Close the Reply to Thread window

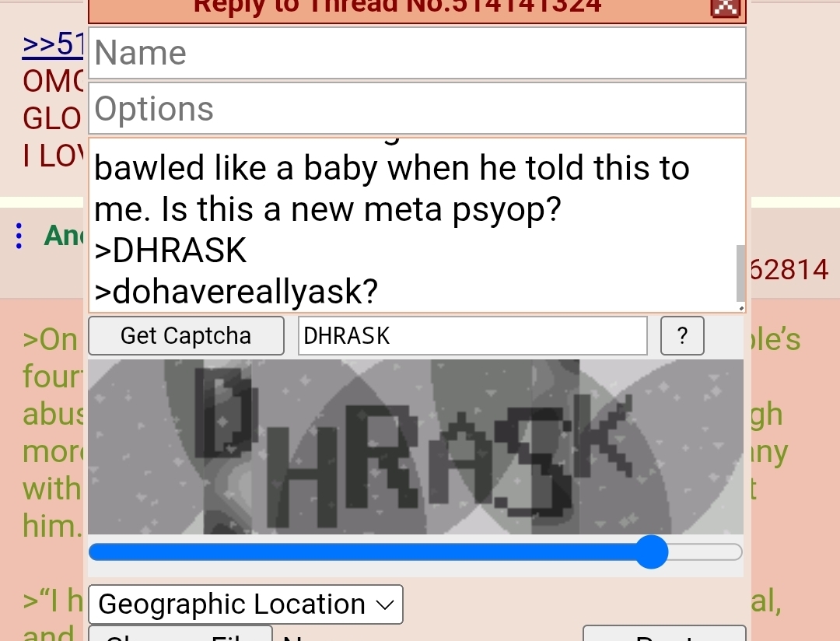pos(725,8)
